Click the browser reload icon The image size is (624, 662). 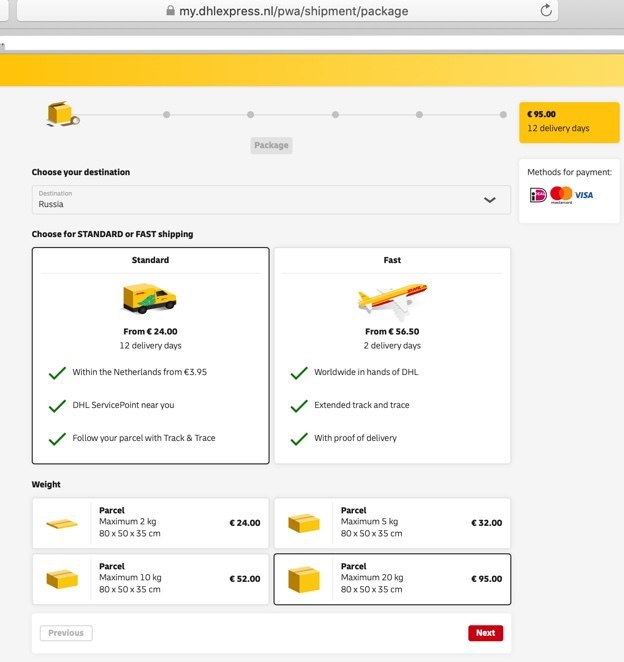546,10
